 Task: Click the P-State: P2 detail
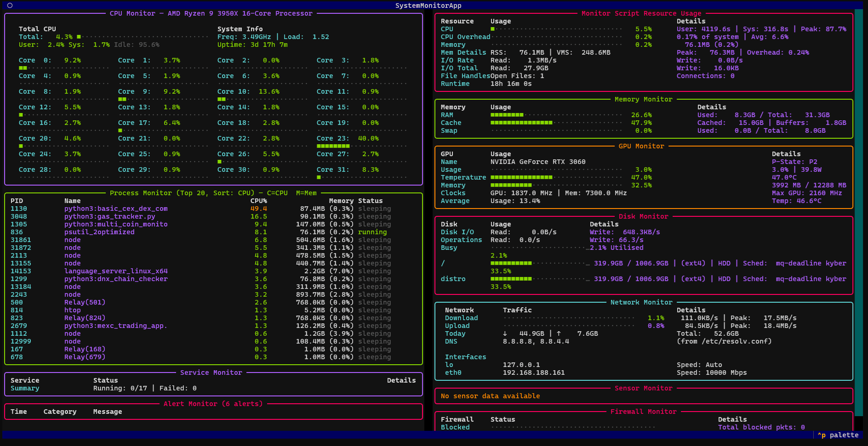794,162
